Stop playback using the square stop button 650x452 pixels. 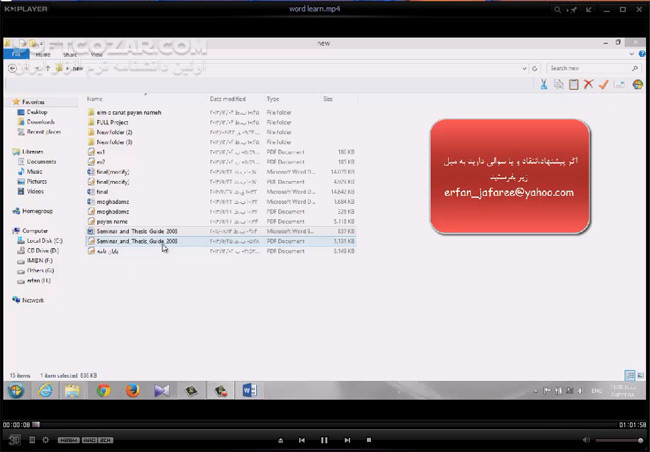tap(369, 440)
